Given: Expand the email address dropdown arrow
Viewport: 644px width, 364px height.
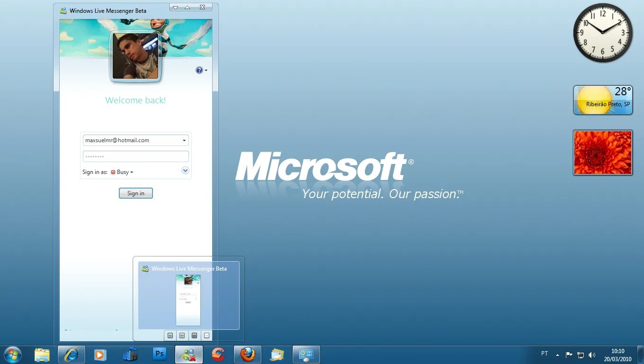Looking at the screenshot, I should point(184,140).
